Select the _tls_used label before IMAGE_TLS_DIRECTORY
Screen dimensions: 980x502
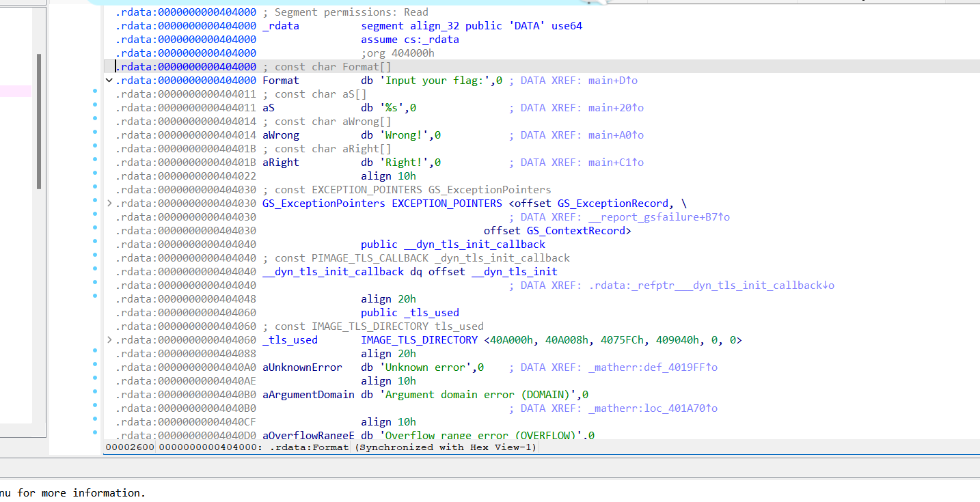click(x=290, y=340)
